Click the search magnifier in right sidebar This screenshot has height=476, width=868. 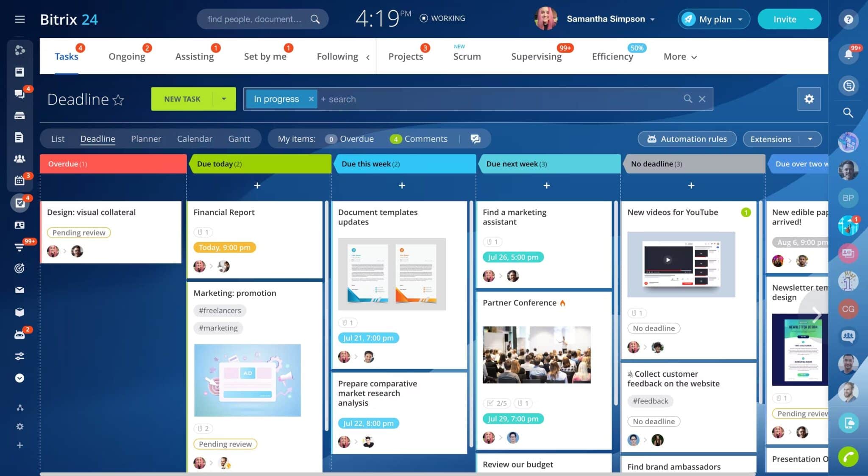[848, 113]
